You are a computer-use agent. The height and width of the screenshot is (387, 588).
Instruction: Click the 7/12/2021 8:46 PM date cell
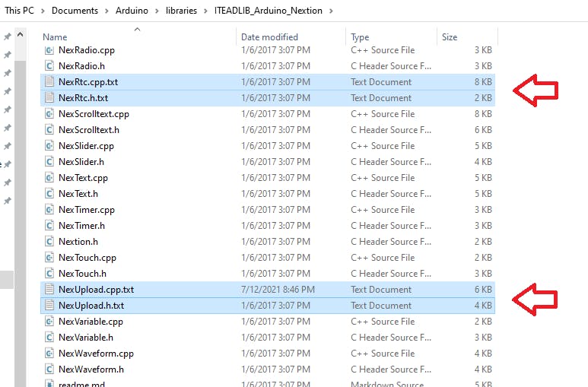pos(278,290)
